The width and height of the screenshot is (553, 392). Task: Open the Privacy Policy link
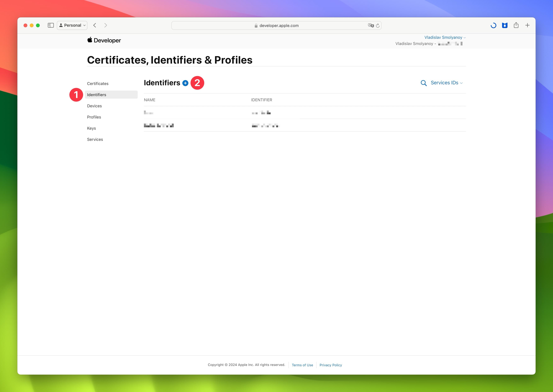click(331, 365)
